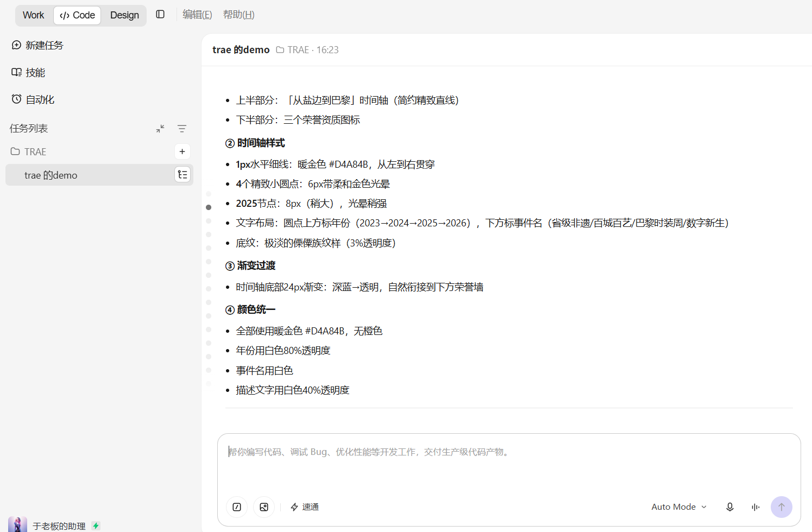This screenshot has height=532, width=812.
Task: Open the audio waveform voice mode
Action: 756,507
